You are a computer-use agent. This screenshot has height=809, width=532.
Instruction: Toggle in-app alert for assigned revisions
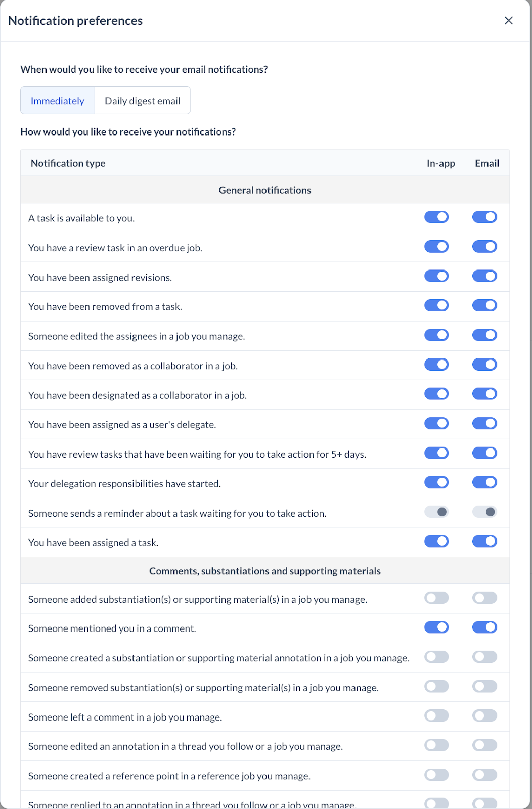point(436,276)
